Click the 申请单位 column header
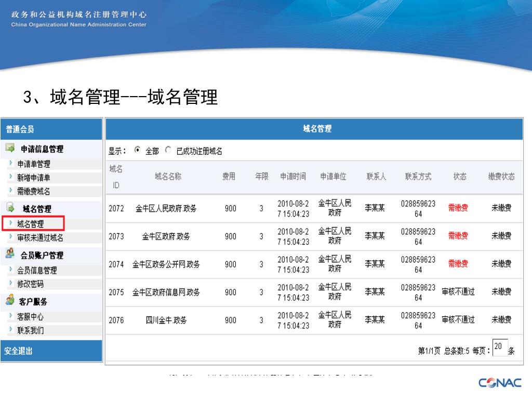Viewport: 532px width, 399px height. pyautogui.click(x=333, y=177)
